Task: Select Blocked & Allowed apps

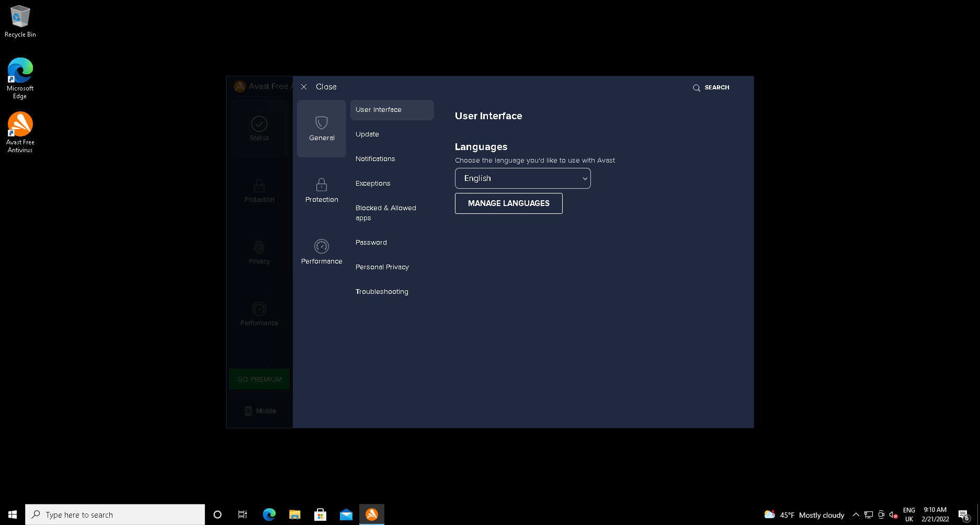Action: pyautogui.click(x=392, y=213)
